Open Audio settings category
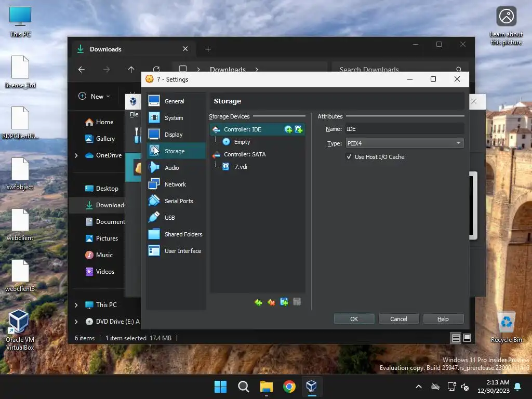This screenshot has width=532, height=399. [176, 168]
